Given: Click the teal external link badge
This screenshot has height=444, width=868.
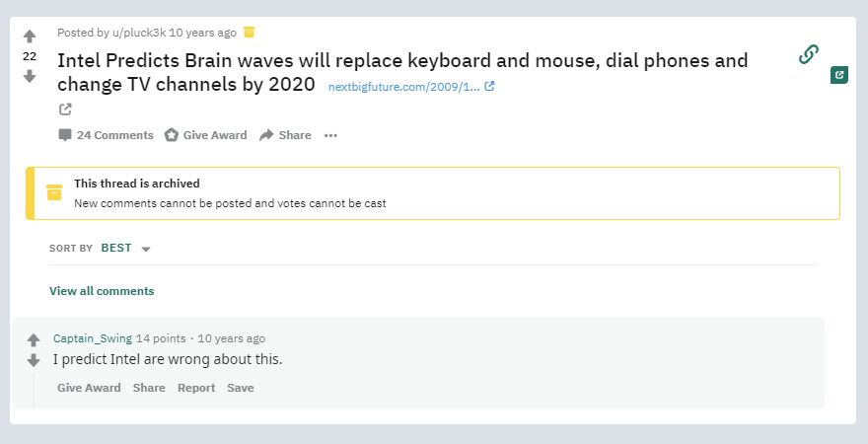Looking at the screenshot, I should point(839,74).
